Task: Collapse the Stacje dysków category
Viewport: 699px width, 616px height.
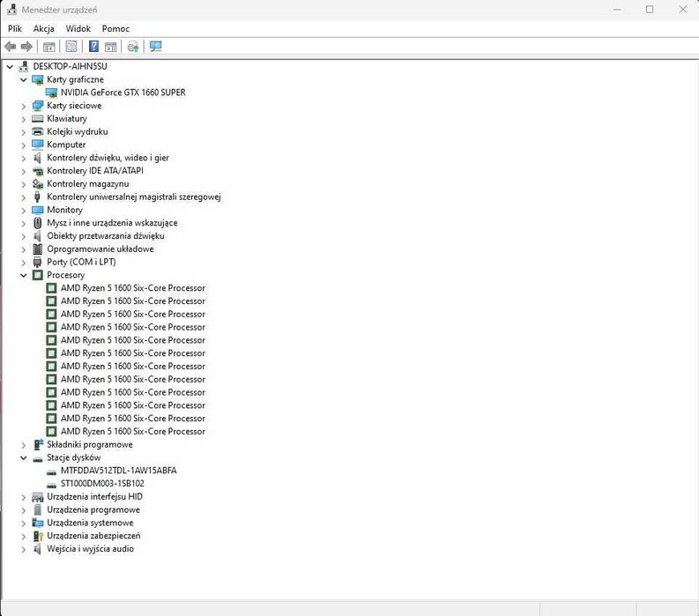Action: click(24, 457)
